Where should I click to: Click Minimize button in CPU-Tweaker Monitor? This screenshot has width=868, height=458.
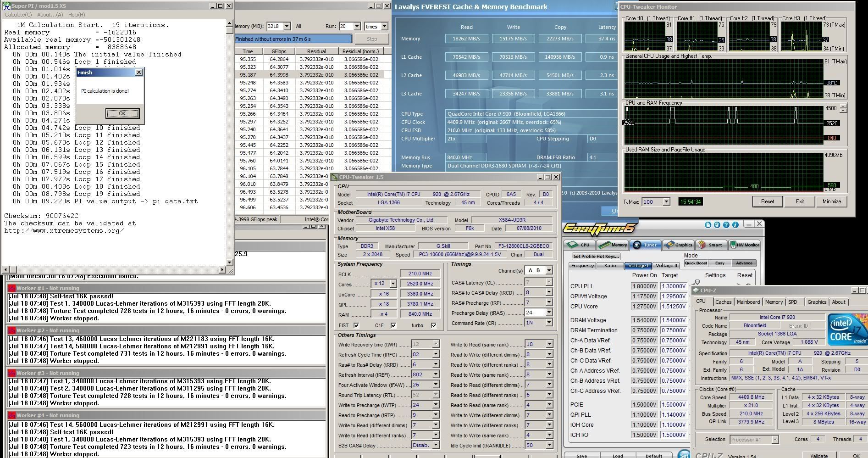[831, 201]
